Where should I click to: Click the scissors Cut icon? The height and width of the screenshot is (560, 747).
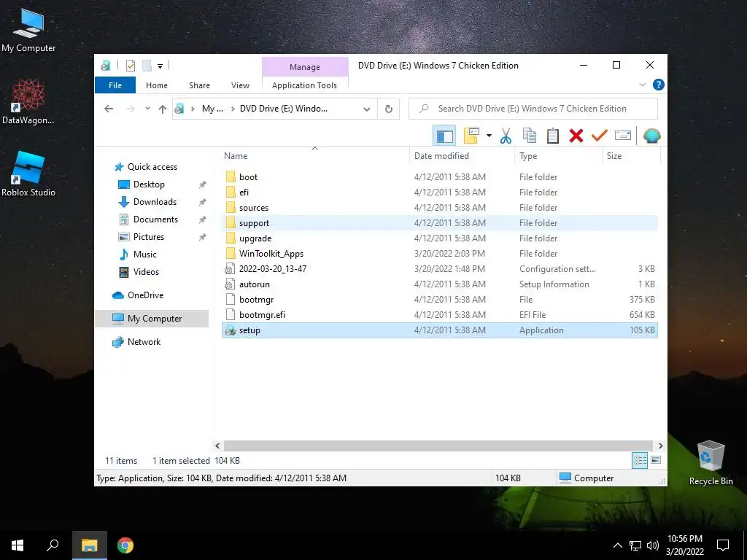click(x=506, y=136)
